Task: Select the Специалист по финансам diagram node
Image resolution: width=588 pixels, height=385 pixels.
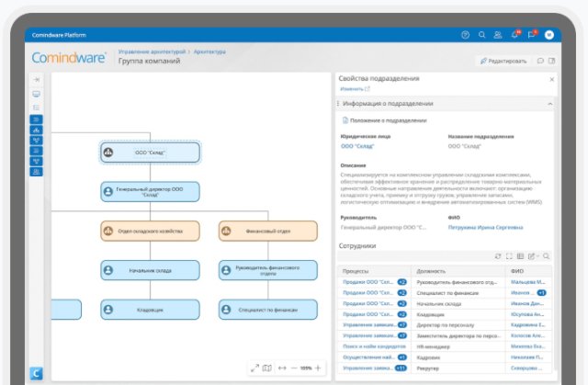Action: click(x=267, y=310)
